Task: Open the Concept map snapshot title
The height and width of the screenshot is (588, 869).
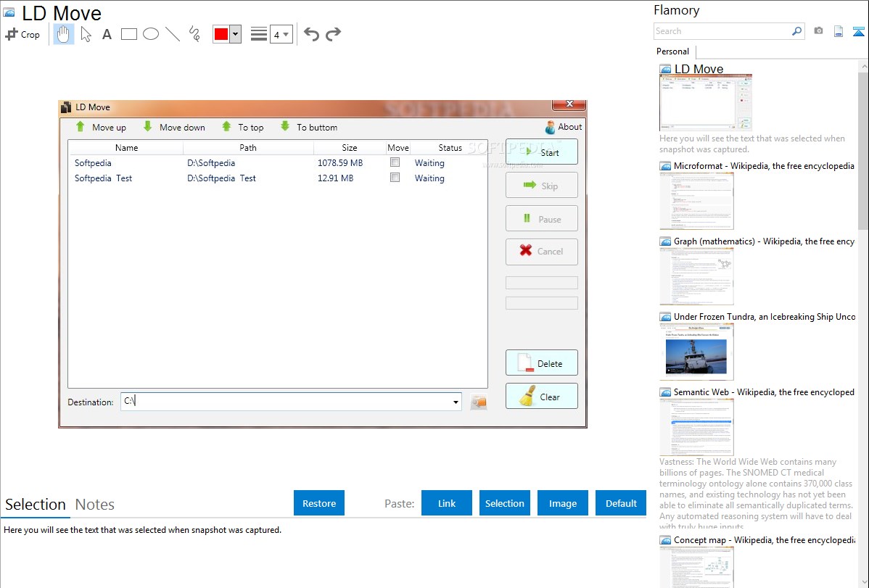Action: 764,539
